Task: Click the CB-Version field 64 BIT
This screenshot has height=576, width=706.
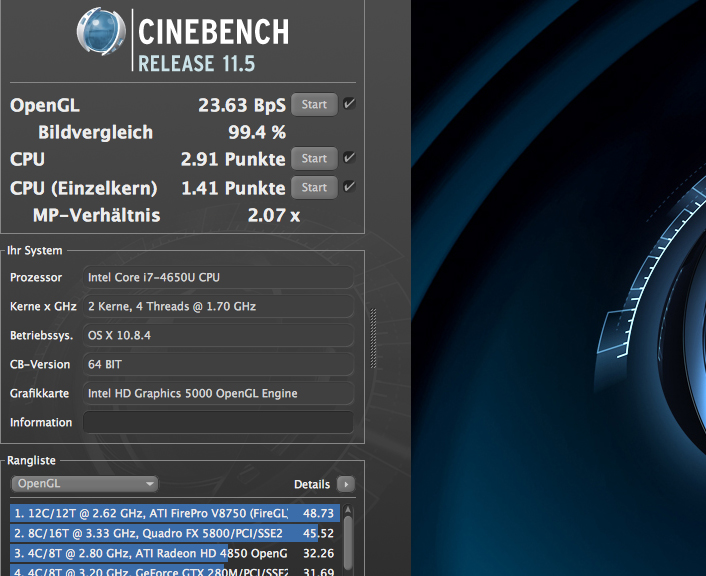Action: tap(218, 364)
